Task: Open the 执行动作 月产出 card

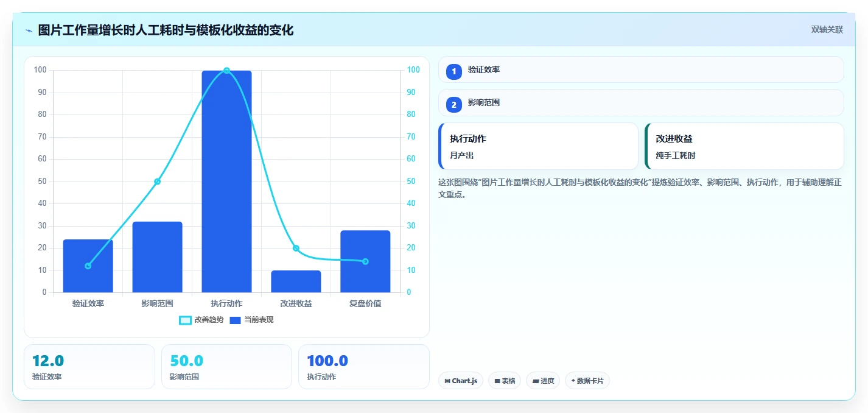Action: (x=538, y=146)
